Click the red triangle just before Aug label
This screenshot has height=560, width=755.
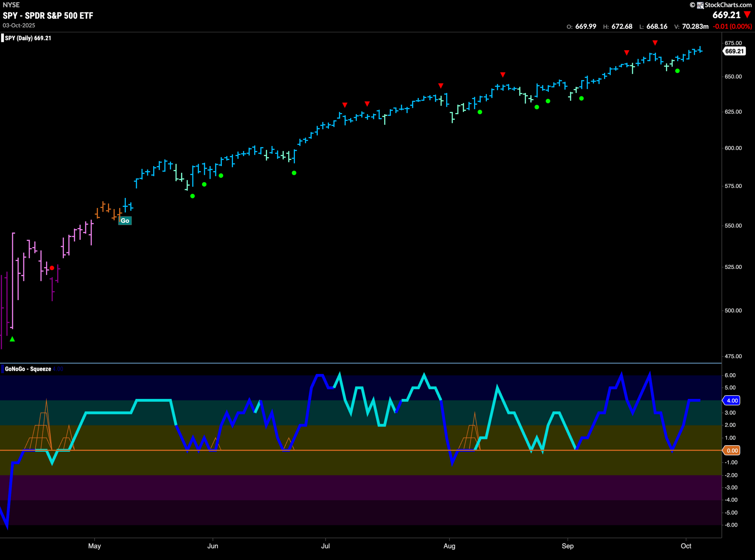(441, 86)
